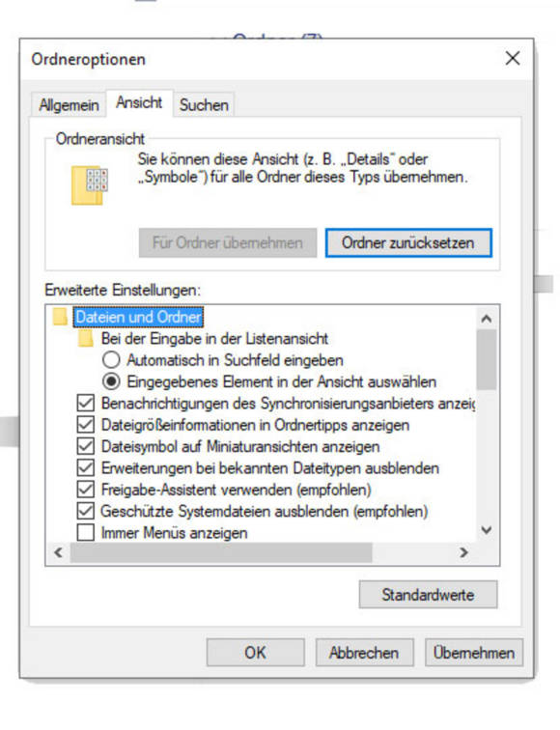Click folder icon beside Bei der Eingabe
The height and width of the screenshot is (730, 560).
pos(86,339)
